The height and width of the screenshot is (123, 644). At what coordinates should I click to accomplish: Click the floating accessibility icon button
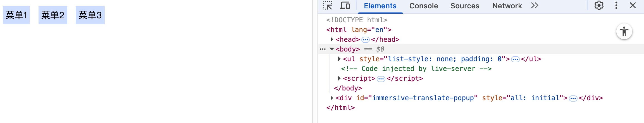[624, 31]
